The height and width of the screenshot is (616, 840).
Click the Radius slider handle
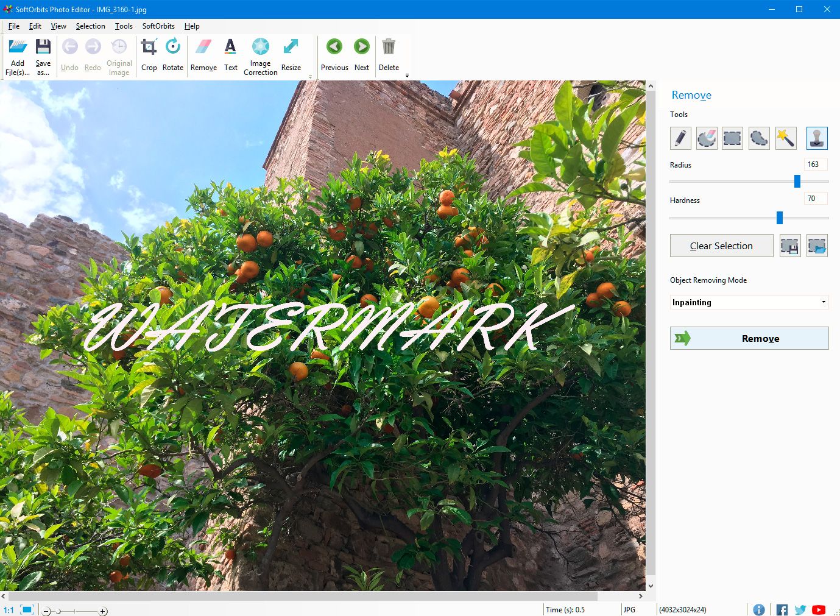coord(797,181)
